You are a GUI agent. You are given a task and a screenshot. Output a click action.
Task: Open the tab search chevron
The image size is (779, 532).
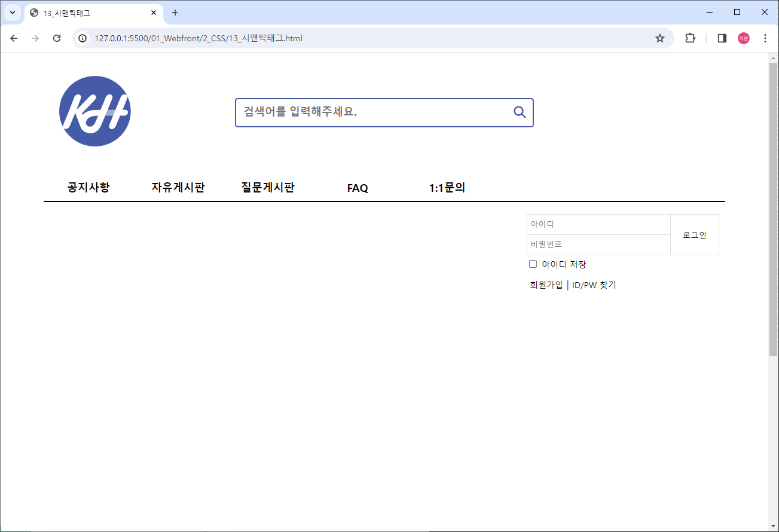(12, 12)
